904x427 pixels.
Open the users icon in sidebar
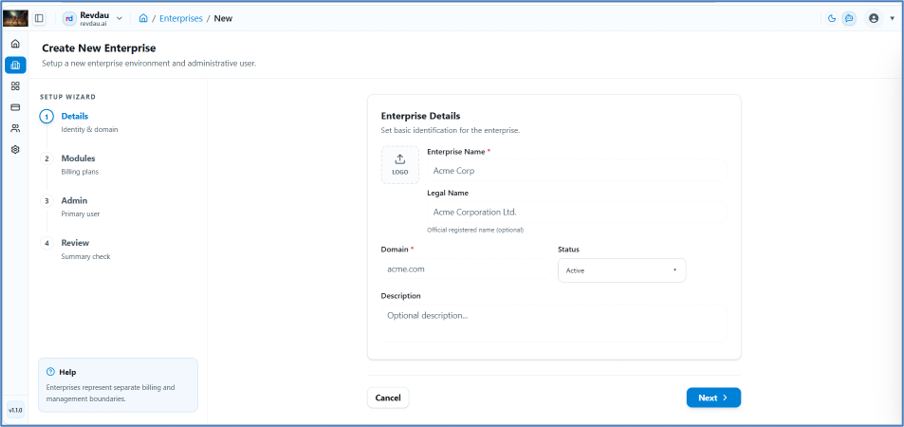click(16, 129)
